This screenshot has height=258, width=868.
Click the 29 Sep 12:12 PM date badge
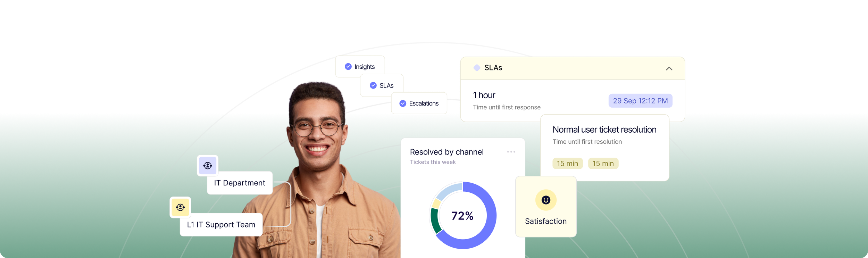click(640, 101)
